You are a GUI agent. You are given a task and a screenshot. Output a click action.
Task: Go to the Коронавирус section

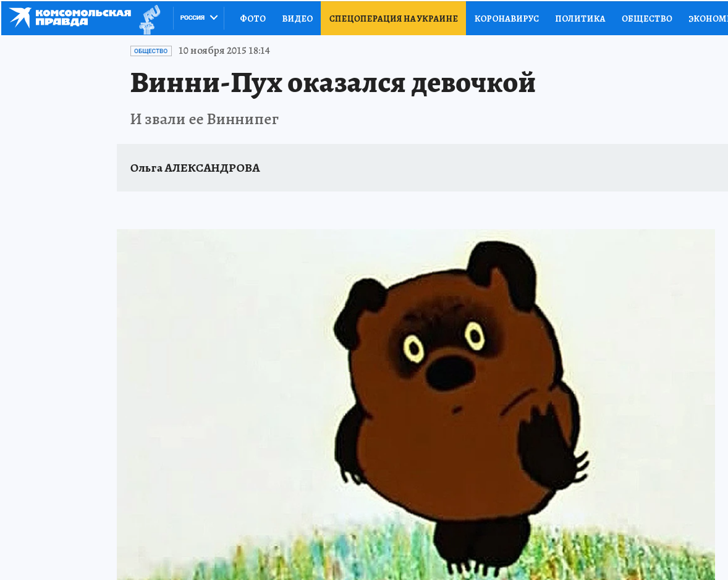(507, 19)
